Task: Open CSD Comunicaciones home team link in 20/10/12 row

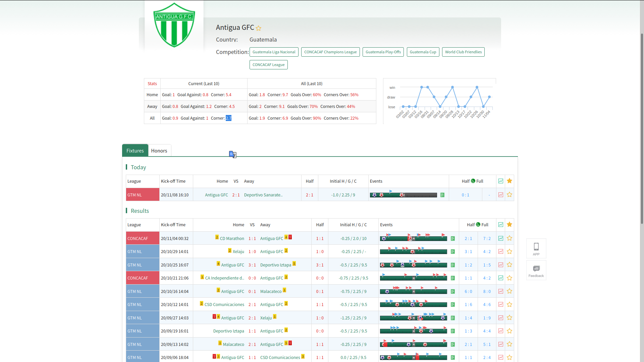Action: click(x=224, y=305)
